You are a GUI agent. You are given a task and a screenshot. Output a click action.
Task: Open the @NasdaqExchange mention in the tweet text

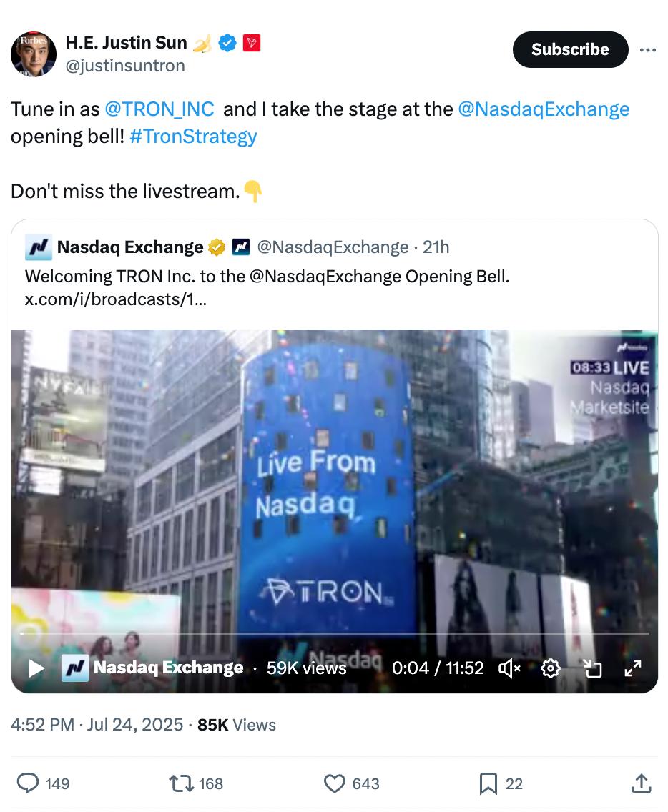pyautogui.click(x=544, y=109)
